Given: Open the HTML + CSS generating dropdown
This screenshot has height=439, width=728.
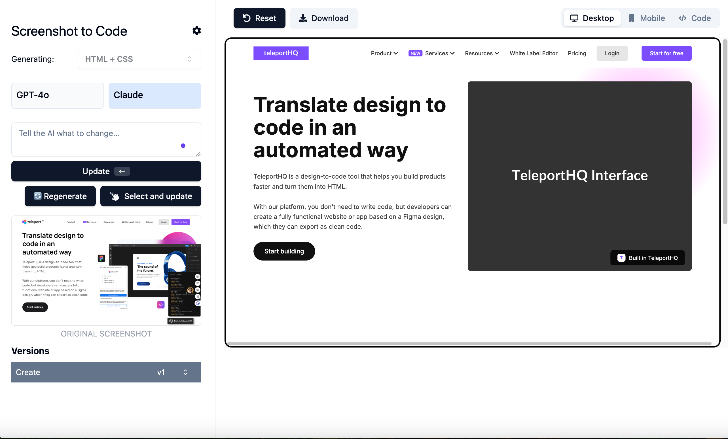Looking at the screenshot, I should coord(139,59).
